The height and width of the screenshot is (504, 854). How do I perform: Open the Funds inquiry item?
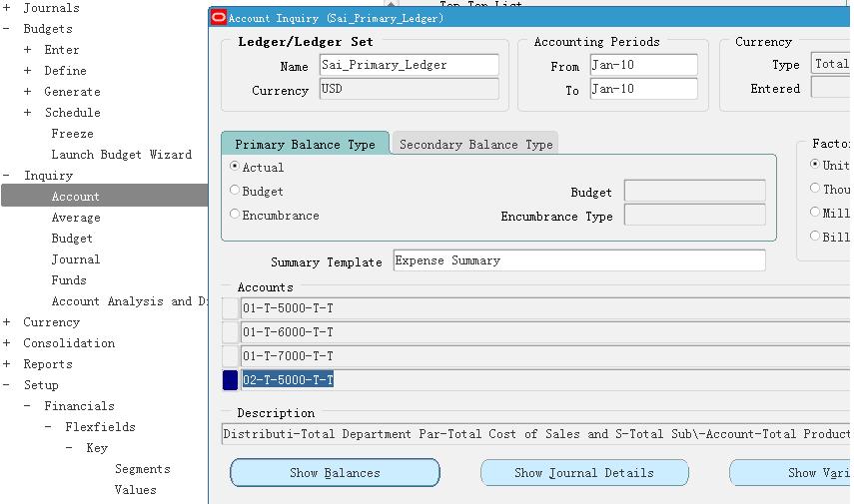pyautogui.click(x=69, y=279)
